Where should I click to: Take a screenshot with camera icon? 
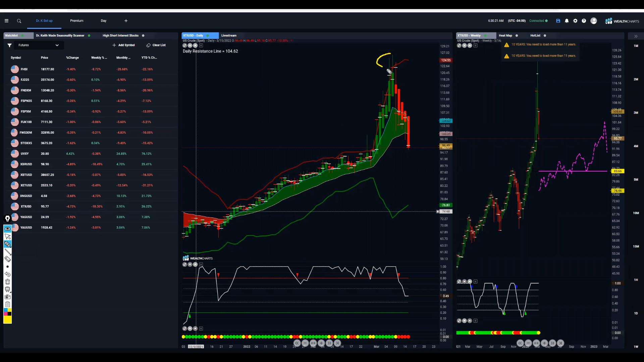[7, 297]
